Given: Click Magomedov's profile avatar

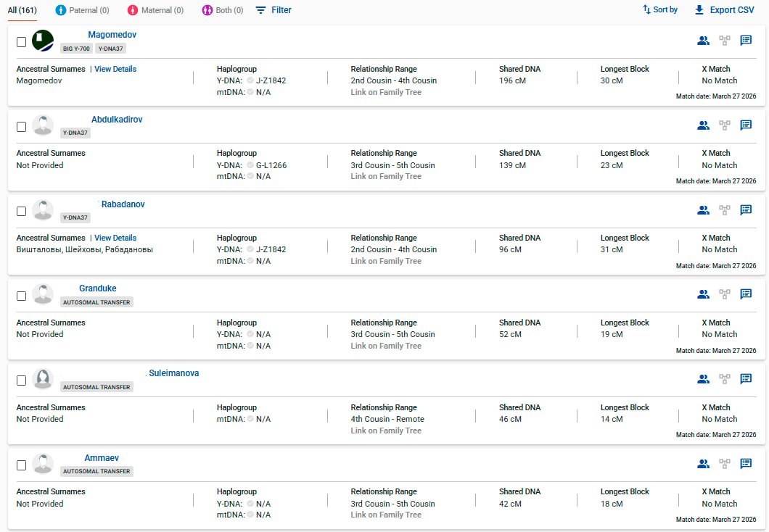Looking at the screenshot, I should (x=43, y=41).
